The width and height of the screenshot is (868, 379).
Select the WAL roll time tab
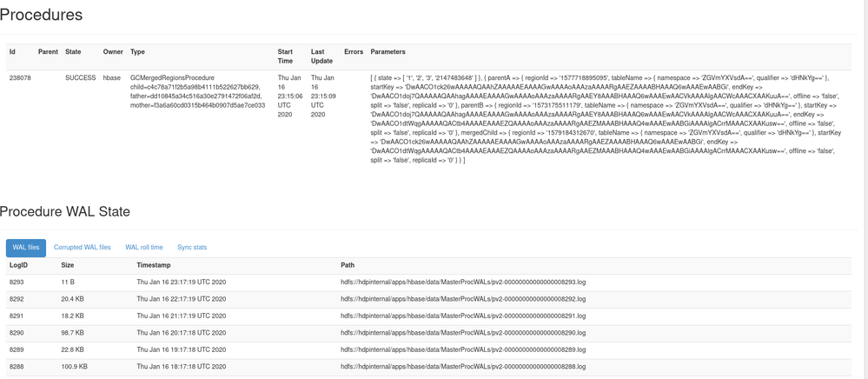tap(144, 248)
